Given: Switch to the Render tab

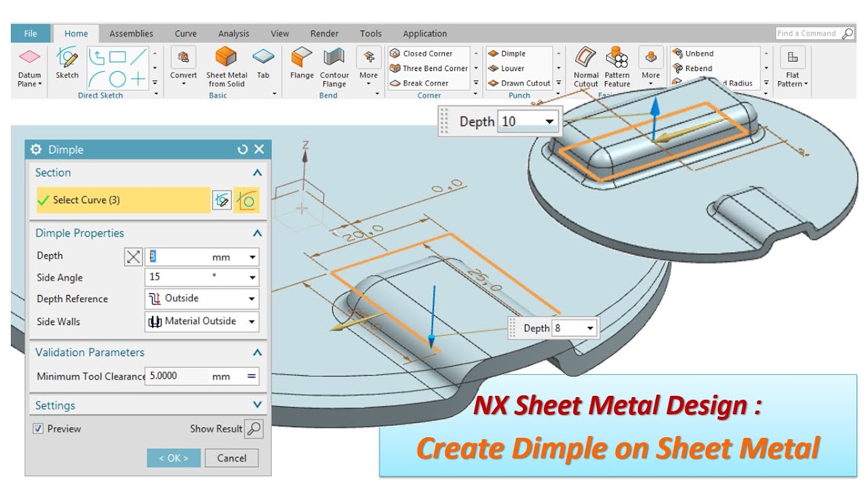Looking at the screenshot, I should tap(324, 33).
